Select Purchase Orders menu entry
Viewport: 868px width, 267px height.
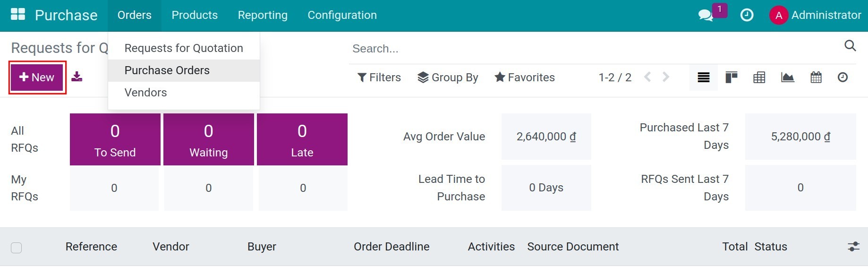coord(184,70)
